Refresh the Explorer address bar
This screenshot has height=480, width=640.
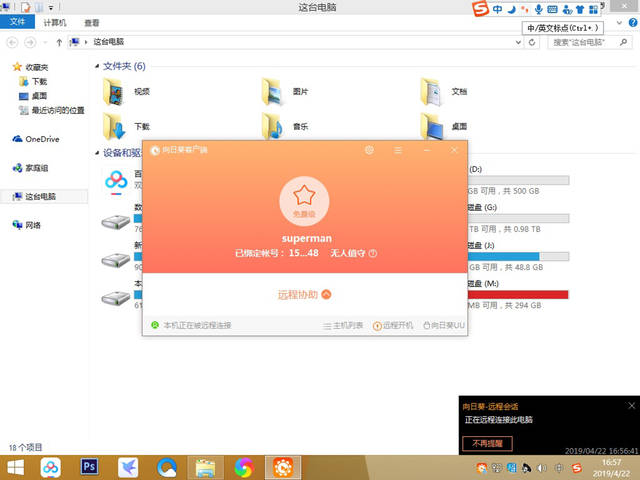(532, 42)
